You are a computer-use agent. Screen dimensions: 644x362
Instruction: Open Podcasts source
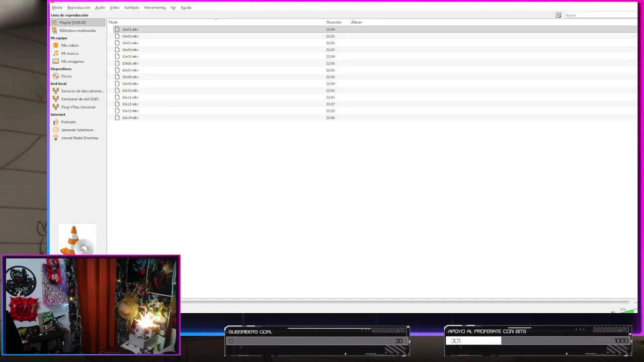68,122
